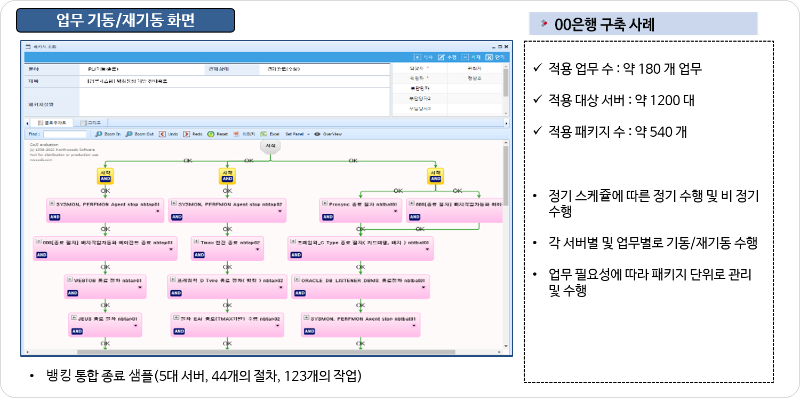Expand the ORACLE DB LISTENER node
This screenshot has height=398, width=800.
click(x=297, y=280)
